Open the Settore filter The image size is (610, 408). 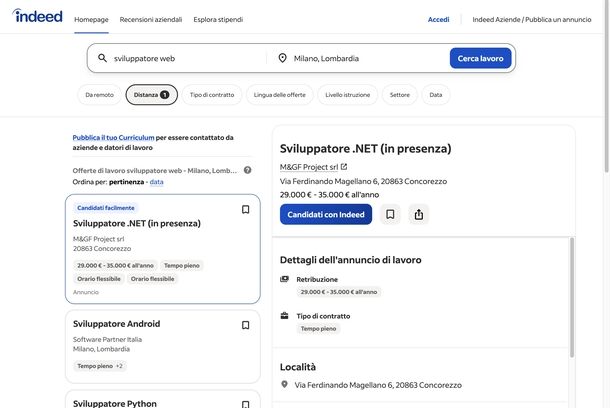point(400,95)
